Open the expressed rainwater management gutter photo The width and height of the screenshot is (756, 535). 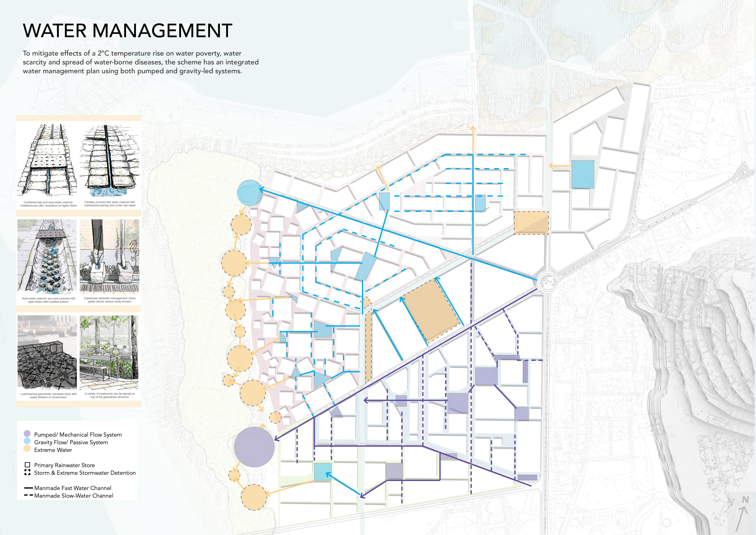[110, 256]
